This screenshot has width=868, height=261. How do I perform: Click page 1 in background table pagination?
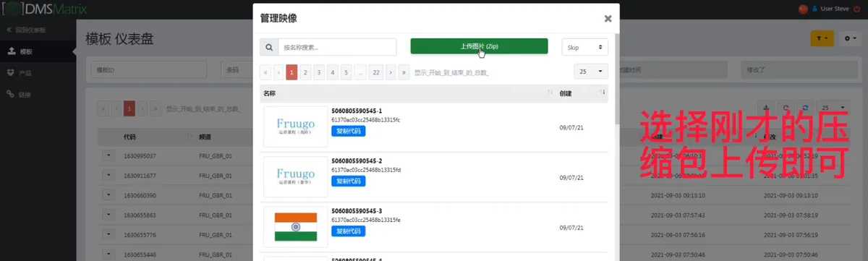point(129,108)
